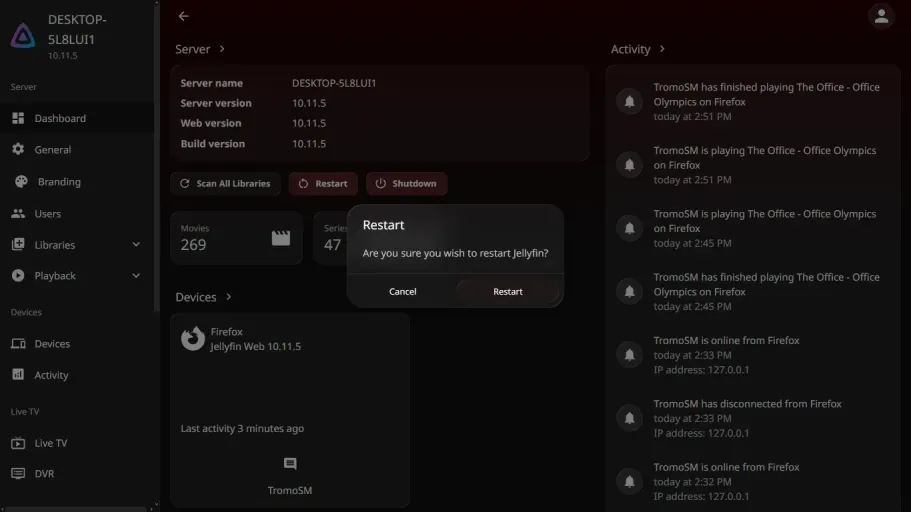The image size is (911, 512).
Task: Click 'Jellyfin Web 10.11.5' device text
Action: coord(256,346)
